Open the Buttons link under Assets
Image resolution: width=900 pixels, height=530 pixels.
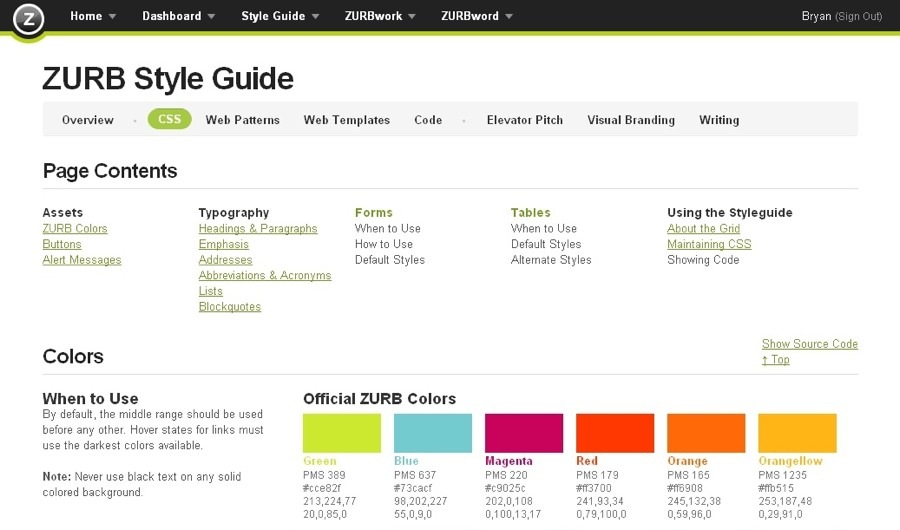pos(62,244)
